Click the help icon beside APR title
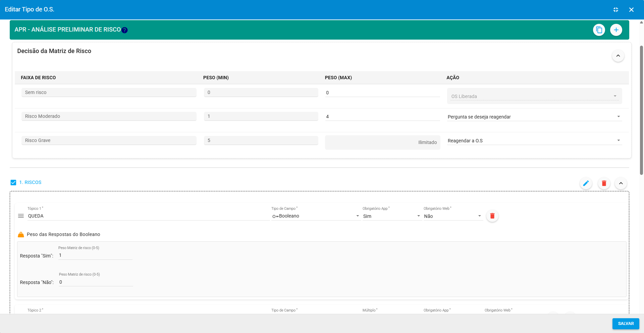 click(124, 30)
